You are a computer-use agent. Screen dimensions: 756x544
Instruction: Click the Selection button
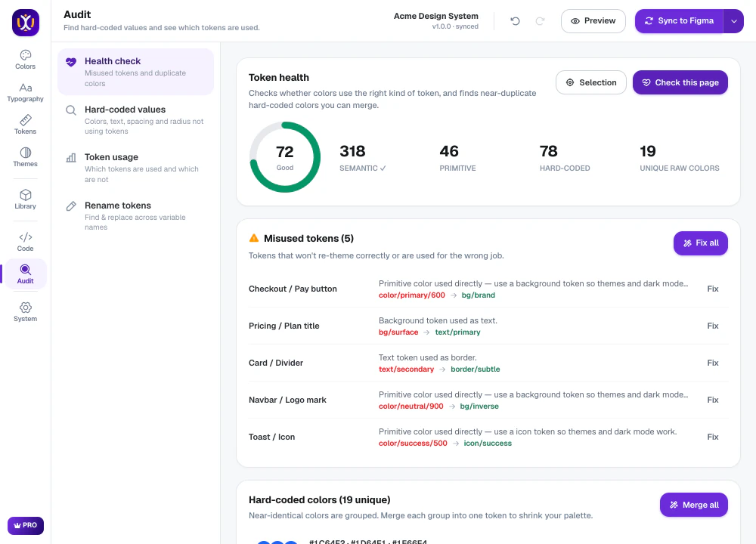tap(591, 82)
